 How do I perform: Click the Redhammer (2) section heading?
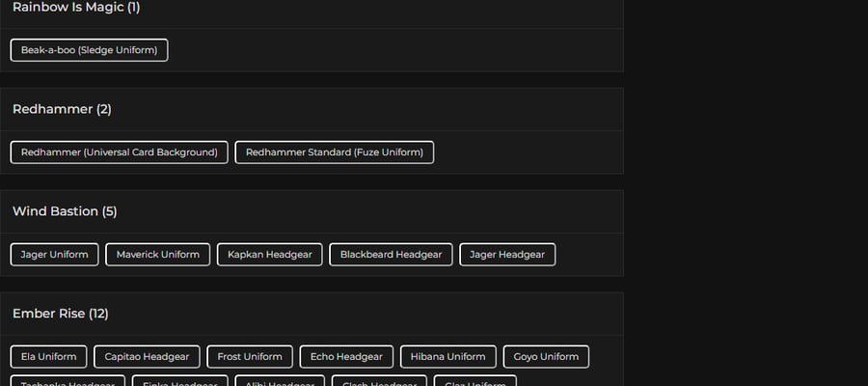(62, 109)
